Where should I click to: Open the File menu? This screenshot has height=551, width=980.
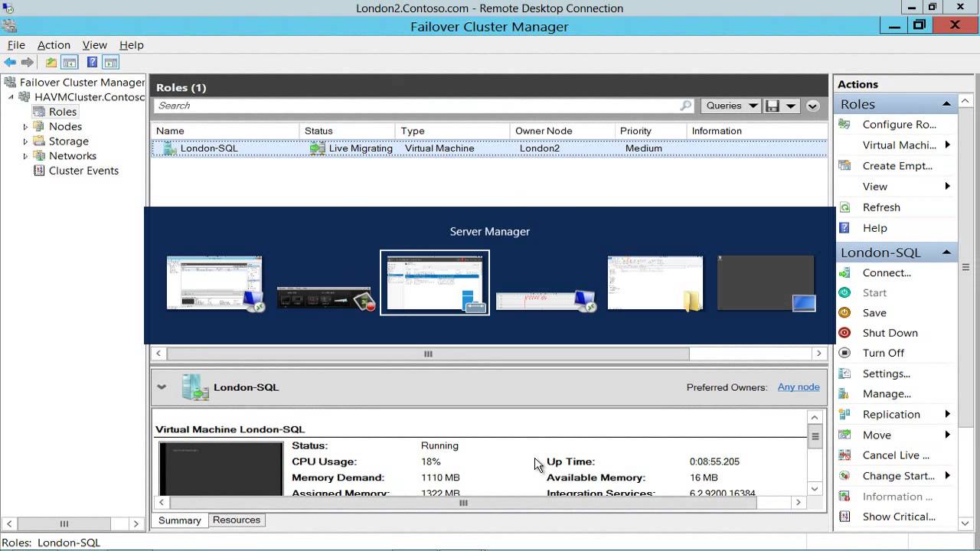tap(16, 45)
